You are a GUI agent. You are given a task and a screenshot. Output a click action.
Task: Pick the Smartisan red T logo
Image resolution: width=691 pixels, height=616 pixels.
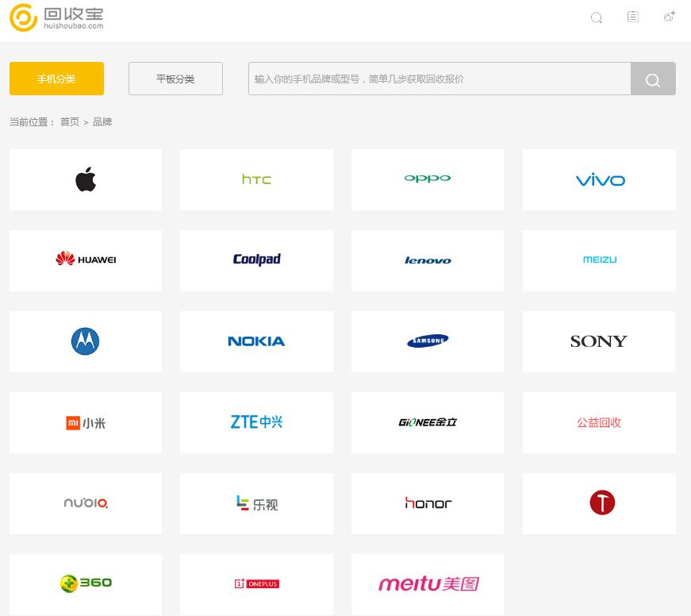(x=602, y=503)
